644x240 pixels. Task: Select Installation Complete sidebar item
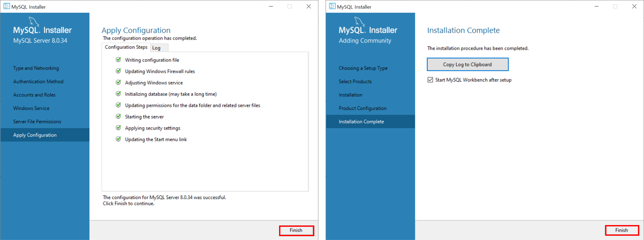370,122
